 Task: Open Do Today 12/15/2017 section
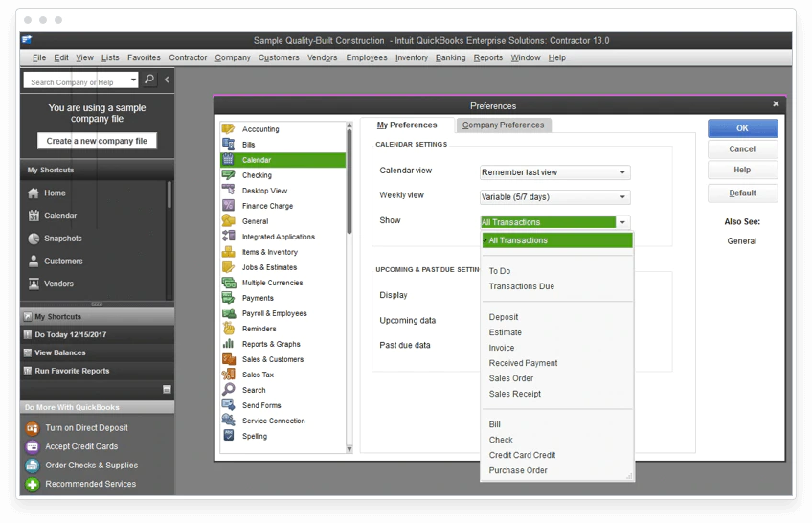(x=97, y=334)
